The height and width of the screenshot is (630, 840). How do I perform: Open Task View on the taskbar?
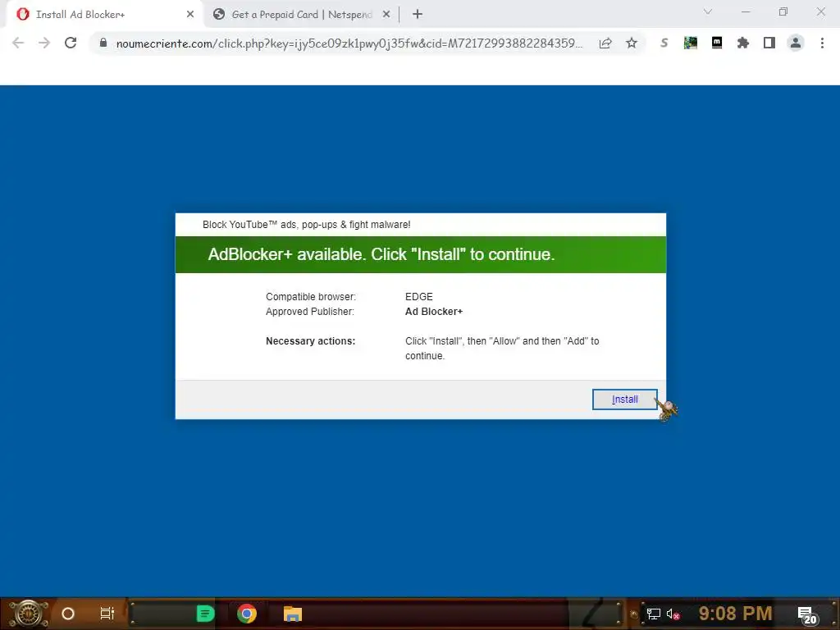click(x=107, y=614)
